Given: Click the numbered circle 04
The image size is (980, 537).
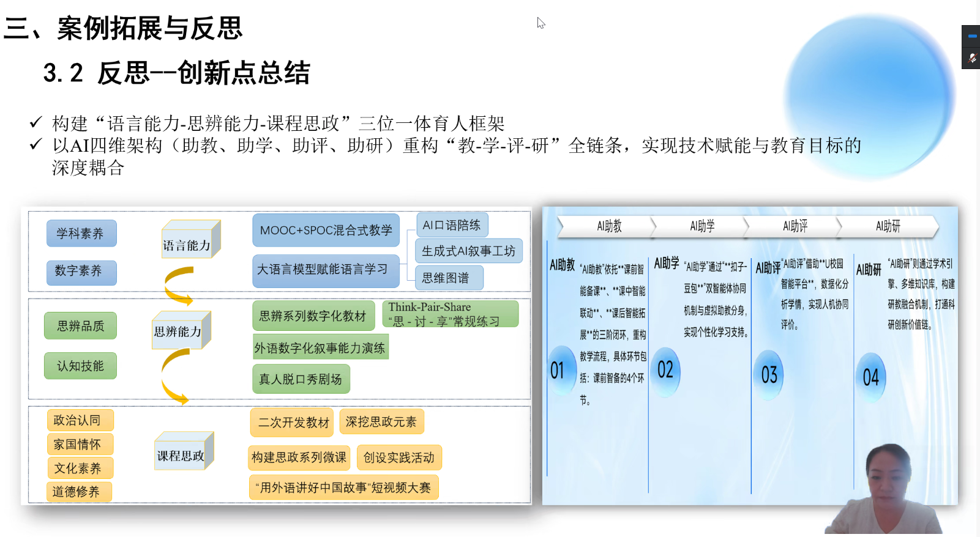Looking at the screenshot, I should [870, 377].
